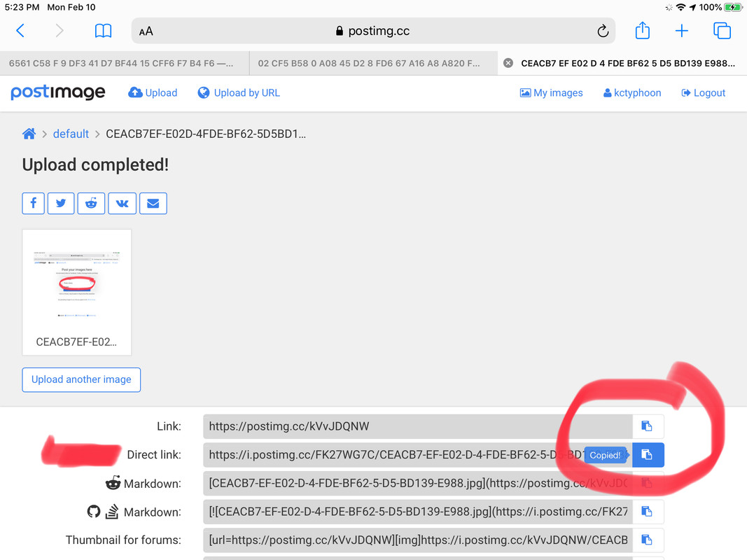This screenshot has height=560, width=747.
Task: Open the Safari share sheet
Action: (642, 31)
